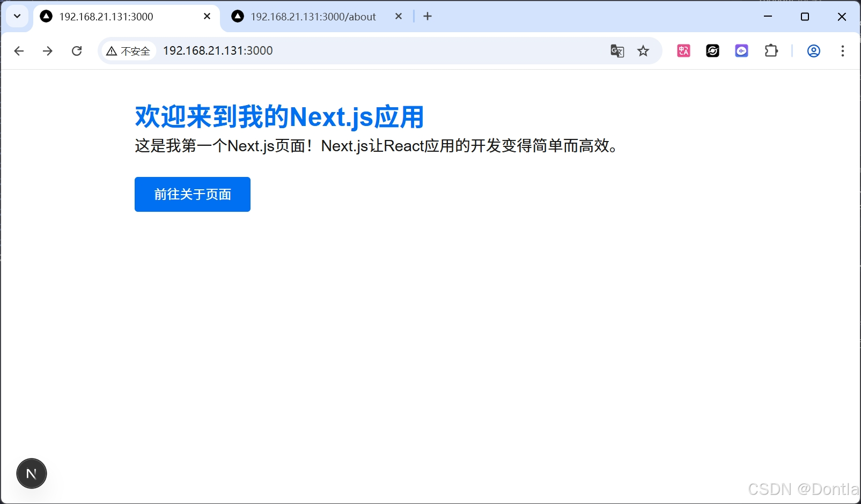Maximize the browser window
Screen dimensions: 861x504
[x=805, y=17]
